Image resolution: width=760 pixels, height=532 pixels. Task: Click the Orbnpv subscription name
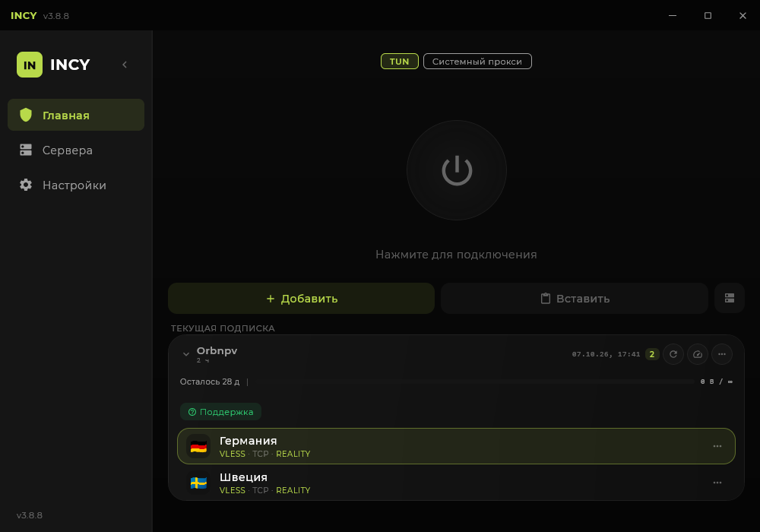[x=217, y=350]
